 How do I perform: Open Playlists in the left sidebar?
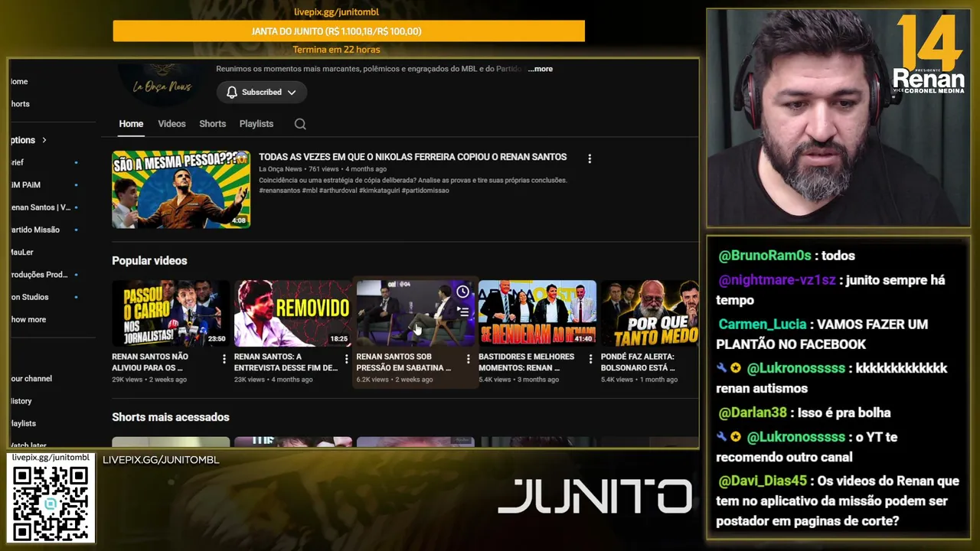click(23, 423)
